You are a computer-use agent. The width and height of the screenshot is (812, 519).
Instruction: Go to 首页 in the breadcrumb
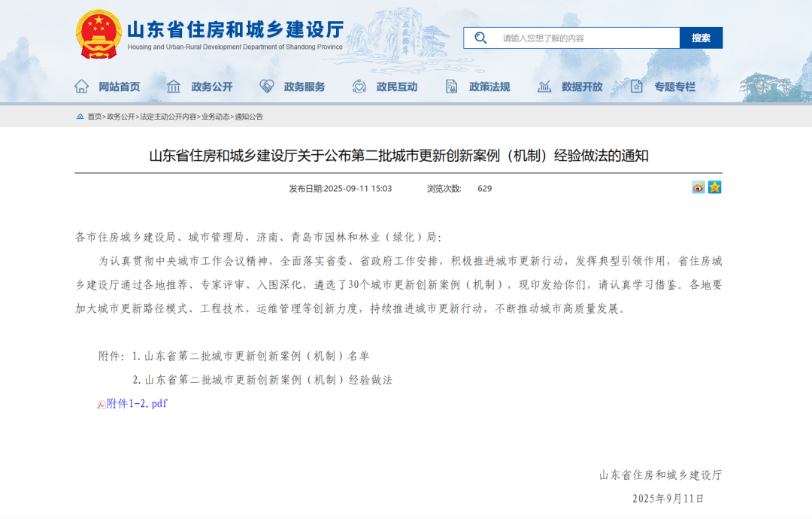pyautogui.click(x=94, y=117)
